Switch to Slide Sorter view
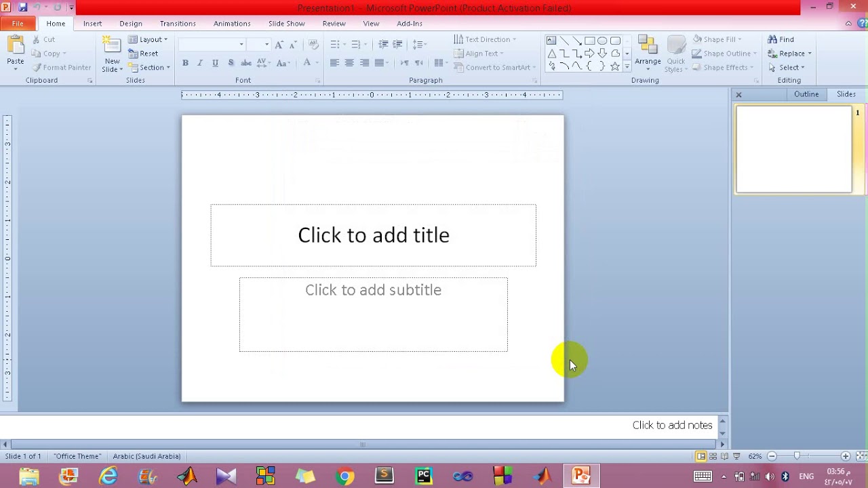Viewport: 868px width, 488px height. coord(713,456)
